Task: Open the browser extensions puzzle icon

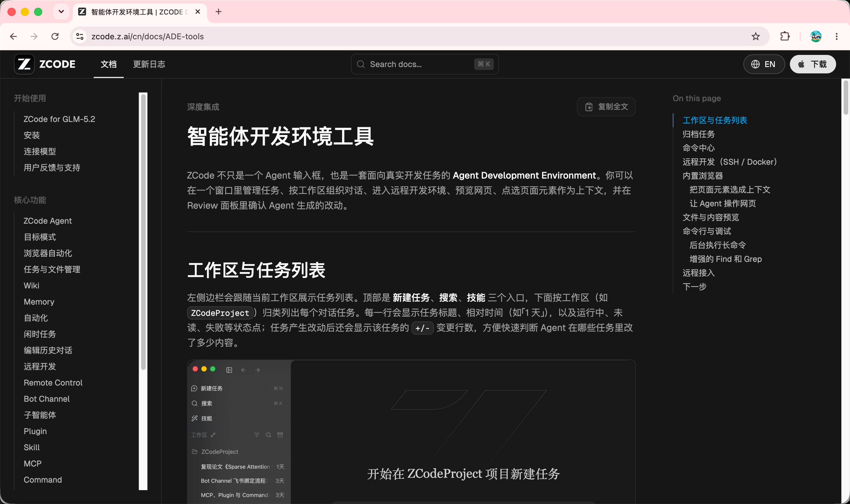Action: (785, 36)
